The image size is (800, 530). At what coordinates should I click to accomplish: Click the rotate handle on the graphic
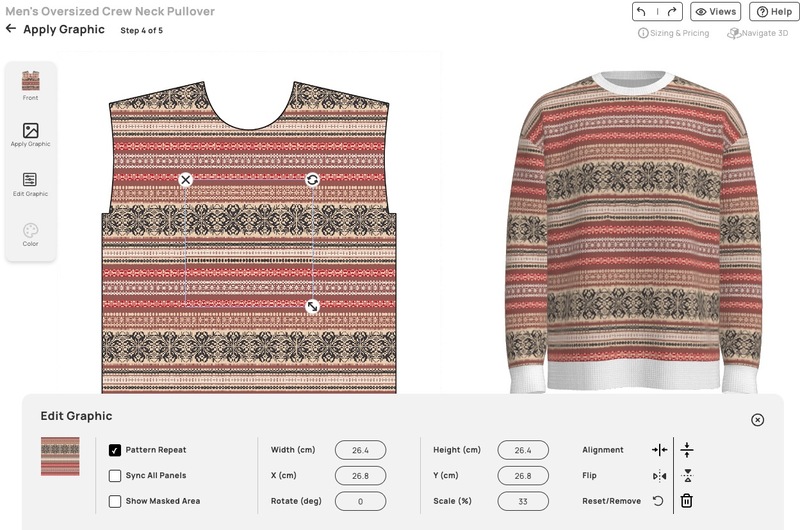[312, 180]
